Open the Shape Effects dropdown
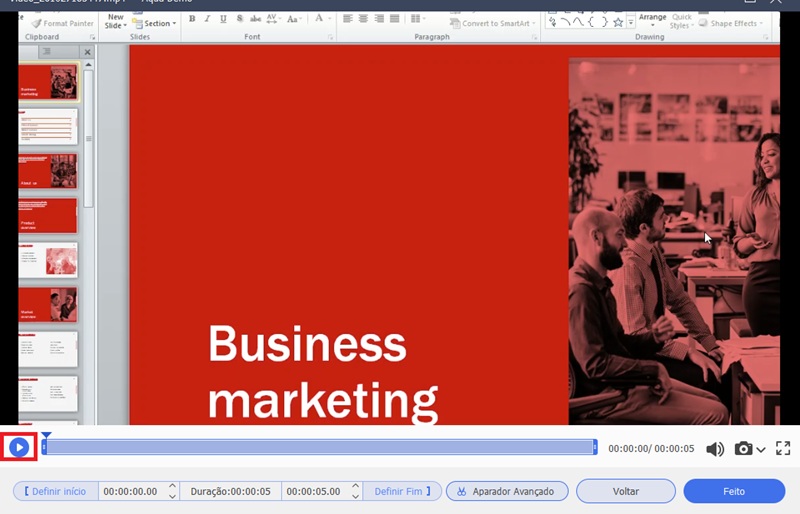 731,23
